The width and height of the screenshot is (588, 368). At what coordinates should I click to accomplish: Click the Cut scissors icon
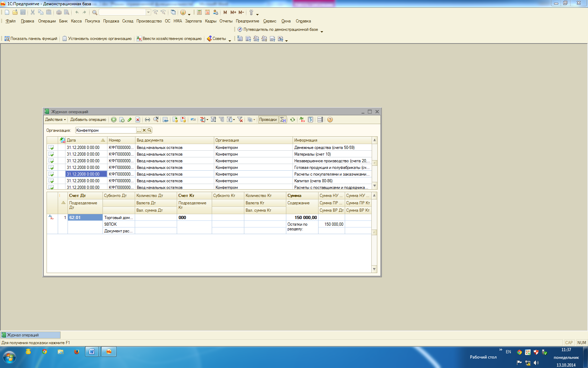[33, 12]
